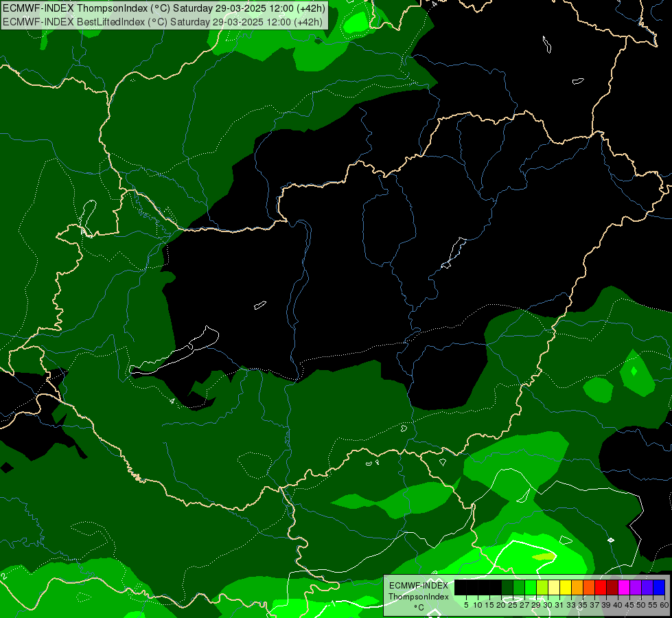Click the bright yellow-green index maximum patch
The height and width of the screenshot is (618, 672).
(544, 557)
